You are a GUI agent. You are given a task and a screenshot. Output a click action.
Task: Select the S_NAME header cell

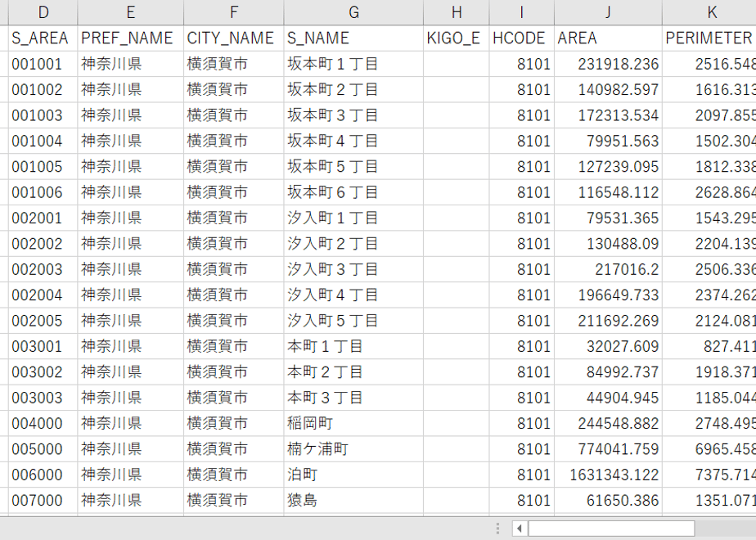tap(353, 38)
